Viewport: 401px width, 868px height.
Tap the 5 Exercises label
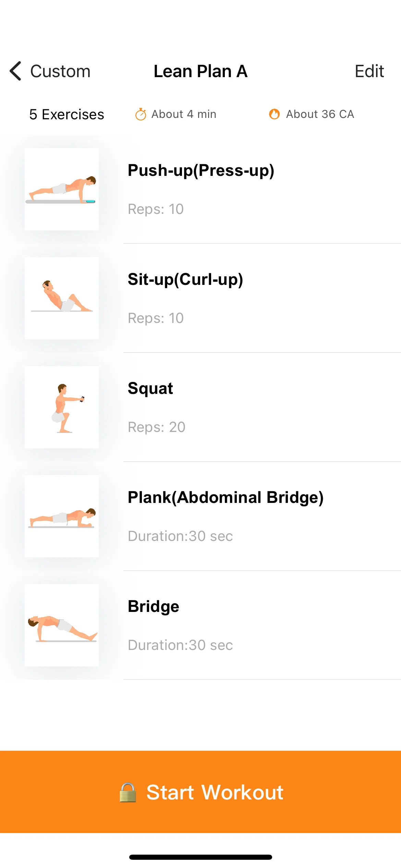tap(67, 114)
